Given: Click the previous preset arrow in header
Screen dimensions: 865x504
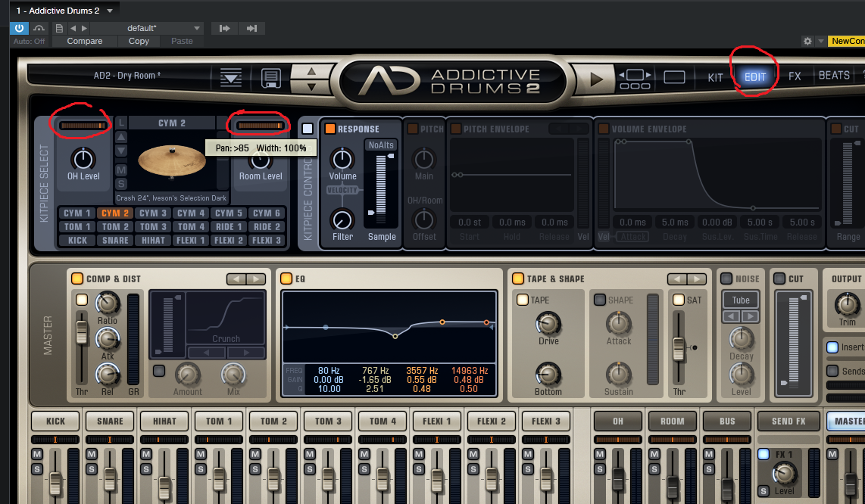Looking at the screenshot, I should tap(73, 28).
